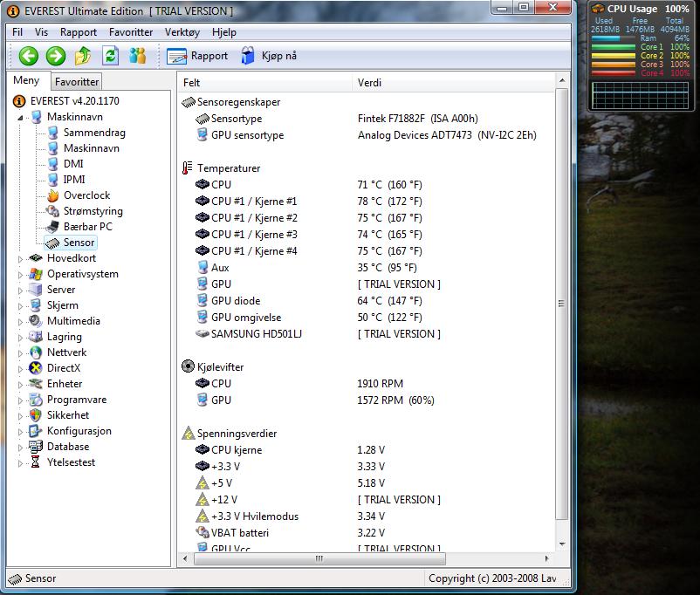Expand the Skjerm node
Viewport: 700px width, 595px height.
(20, 306)
